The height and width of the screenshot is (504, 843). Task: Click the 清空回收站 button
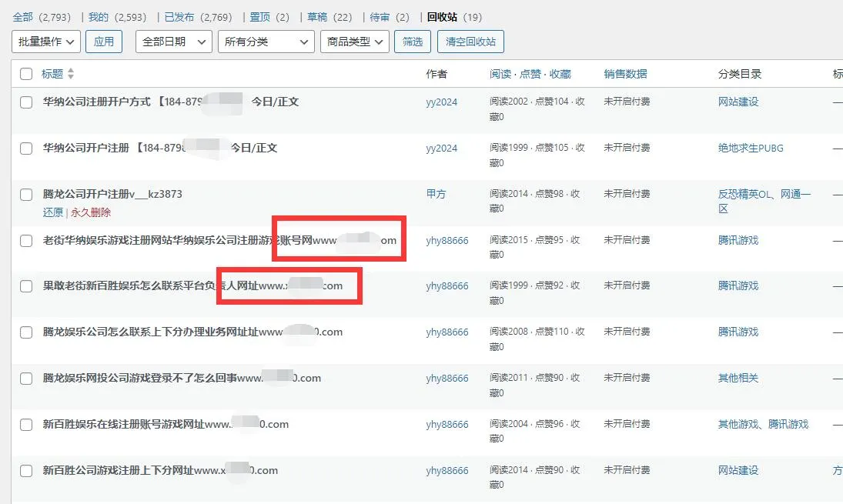[x=470, y=42]
